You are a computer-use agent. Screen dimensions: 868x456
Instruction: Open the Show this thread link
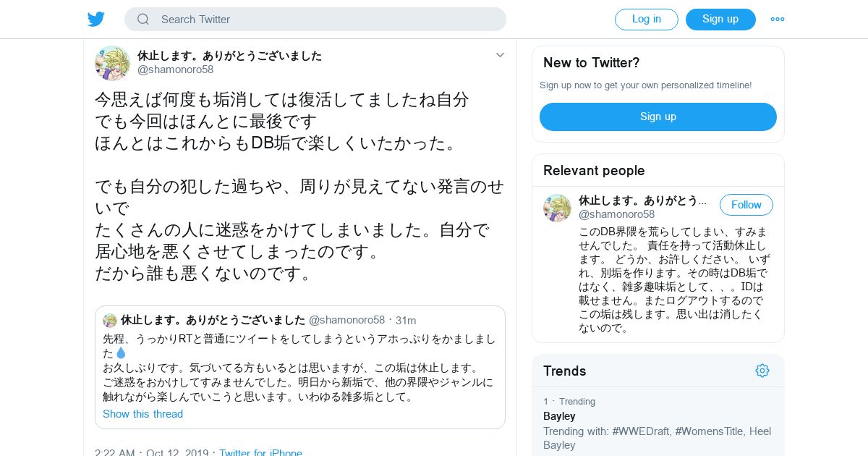click(x=142, y=414)
